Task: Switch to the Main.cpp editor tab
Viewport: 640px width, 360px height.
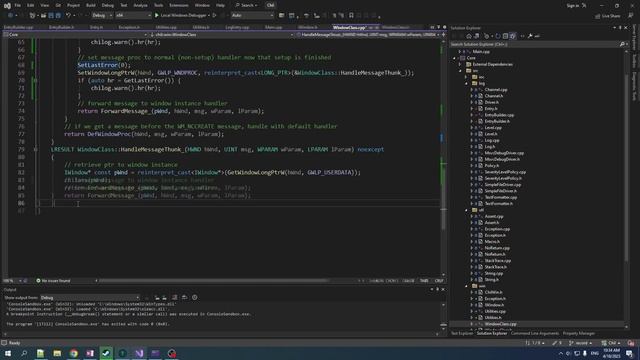Action: (x=273, y=27)
